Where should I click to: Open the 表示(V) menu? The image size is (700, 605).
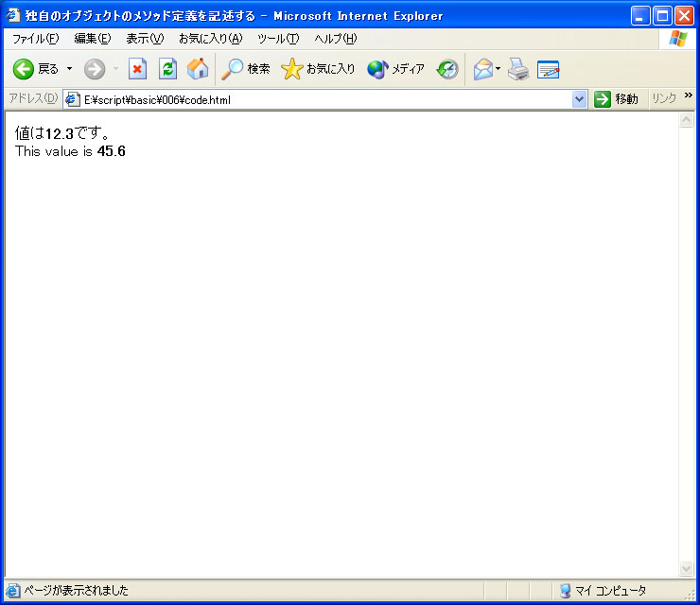pos(145,39)
